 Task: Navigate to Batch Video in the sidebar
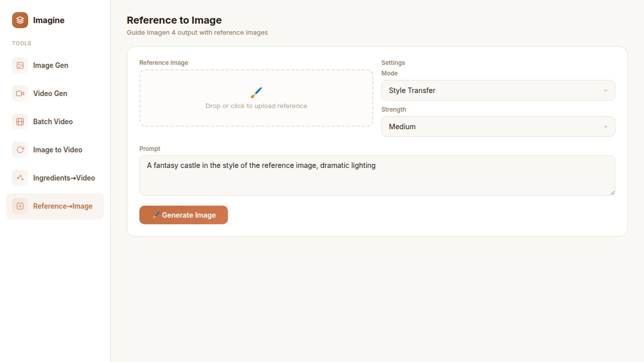(x=52, y=121)
